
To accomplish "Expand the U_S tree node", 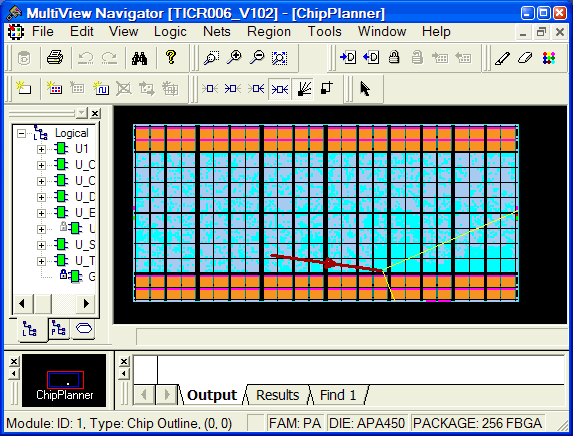I will [41, 245].
